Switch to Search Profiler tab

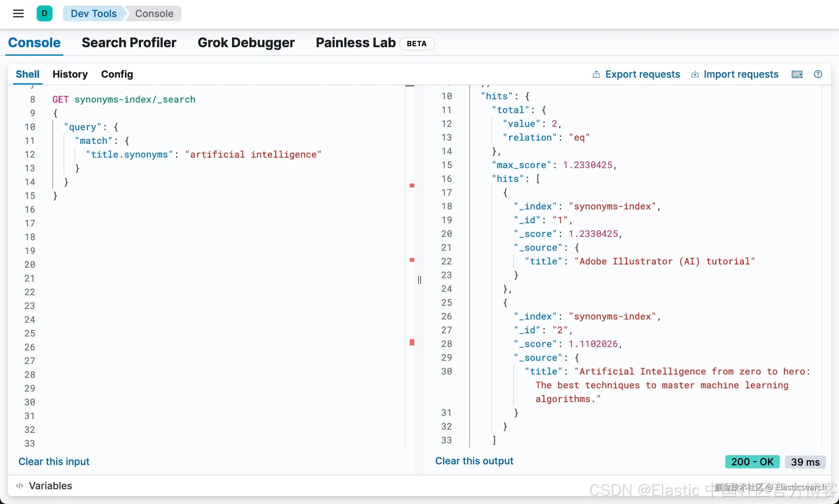pyautogui.click(x=129, y=43)
